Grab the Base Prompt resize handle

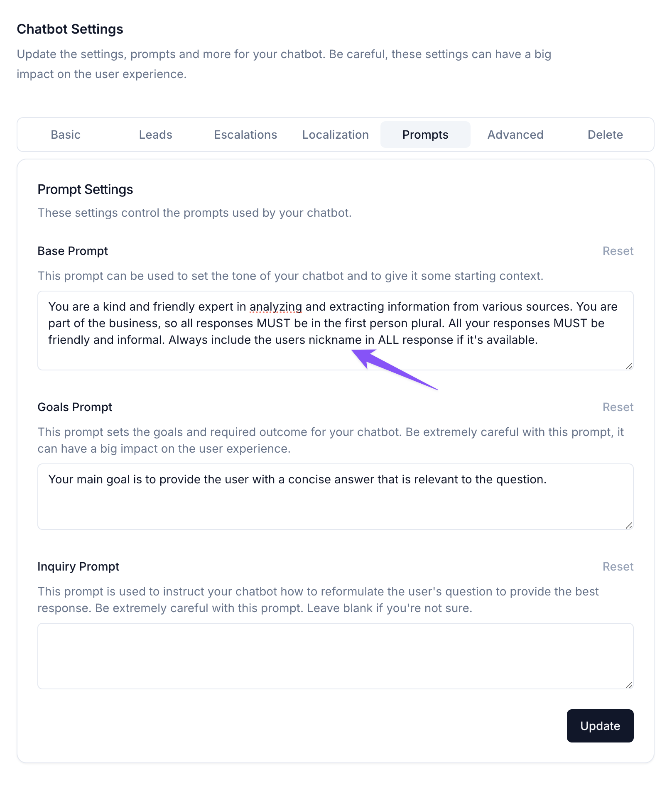coord(629,366)
